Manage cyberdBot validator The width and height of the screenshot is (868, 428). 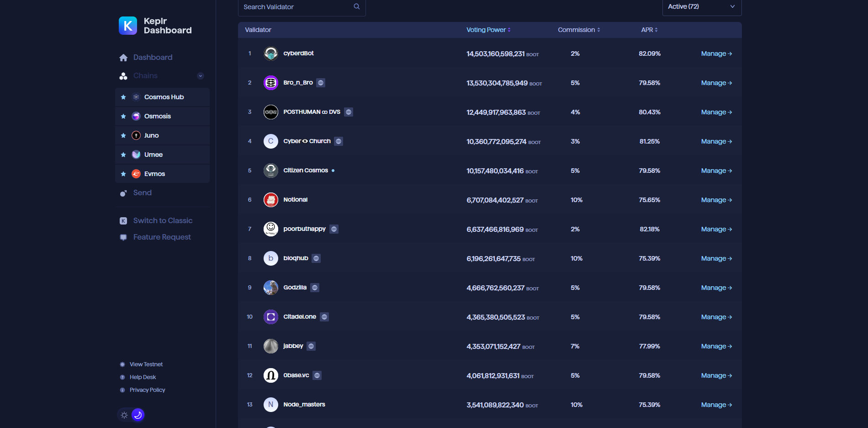716,53
